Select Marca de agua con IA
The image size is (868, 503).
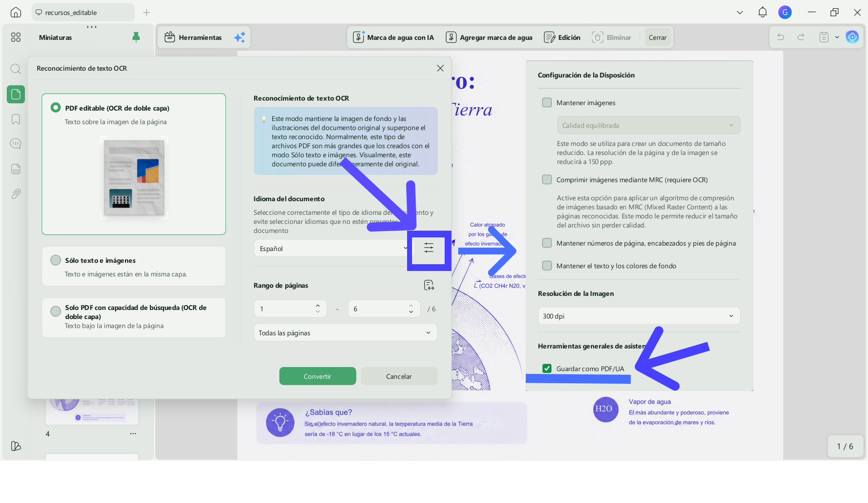click(x=393, y=37)
